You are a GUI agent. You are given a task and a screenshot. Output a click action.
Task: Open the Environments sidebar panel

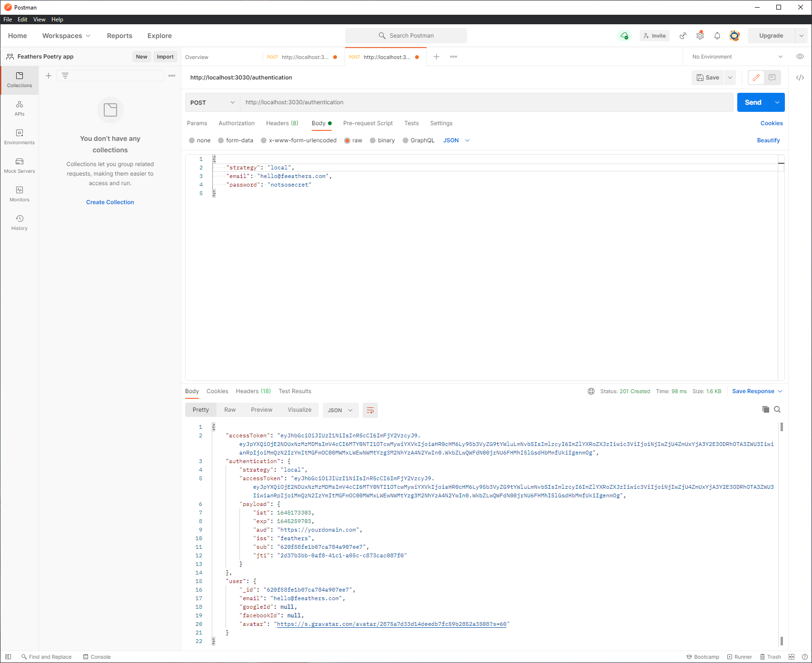click(x=20, y=137)
